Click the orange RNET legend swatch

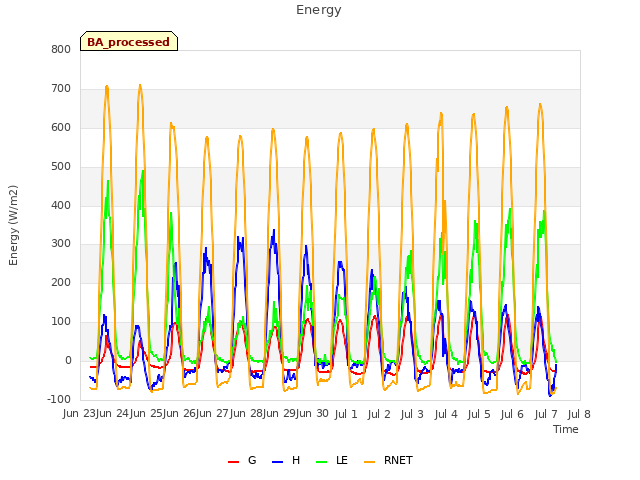pos(369,461)
